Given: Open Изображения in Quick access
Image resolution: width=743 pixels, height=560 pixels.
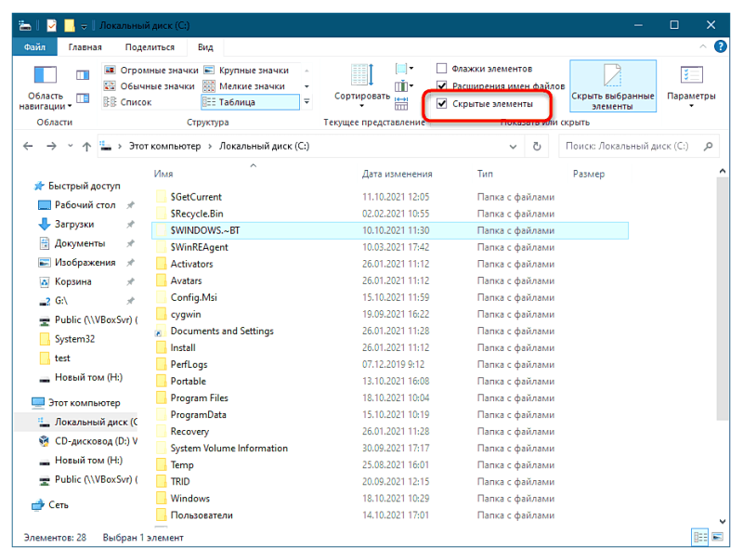Looking at the screenshot, I should (x=77, y=263).
